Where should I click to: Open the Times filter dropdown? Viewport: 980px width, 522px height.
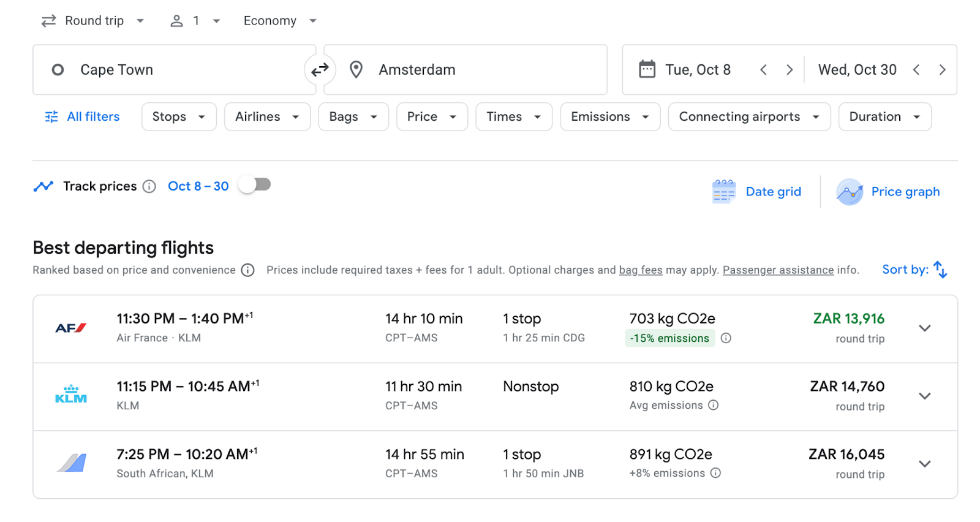[x=514, y=116]
